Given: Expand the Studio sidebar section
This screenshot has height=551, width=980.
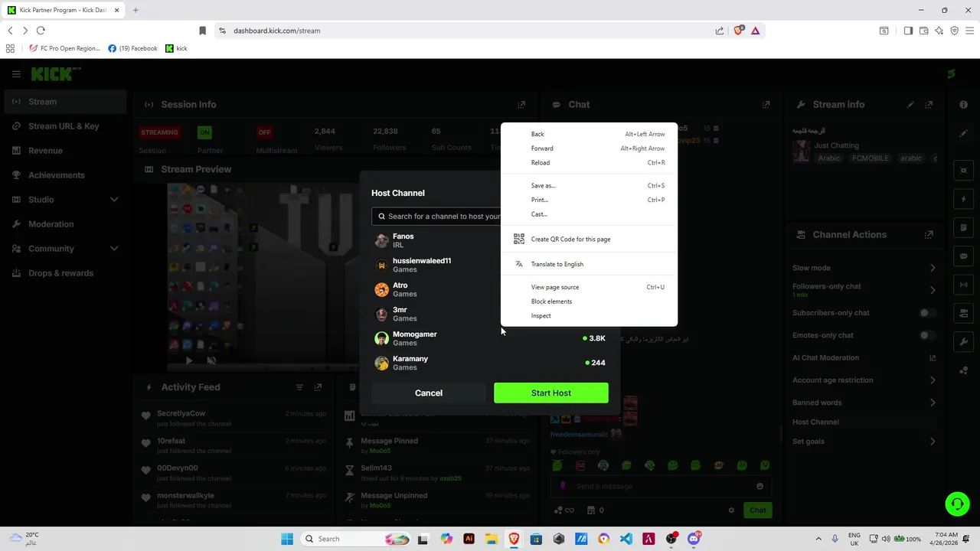Looking at the screenshot, I should [x=114, y=200].
